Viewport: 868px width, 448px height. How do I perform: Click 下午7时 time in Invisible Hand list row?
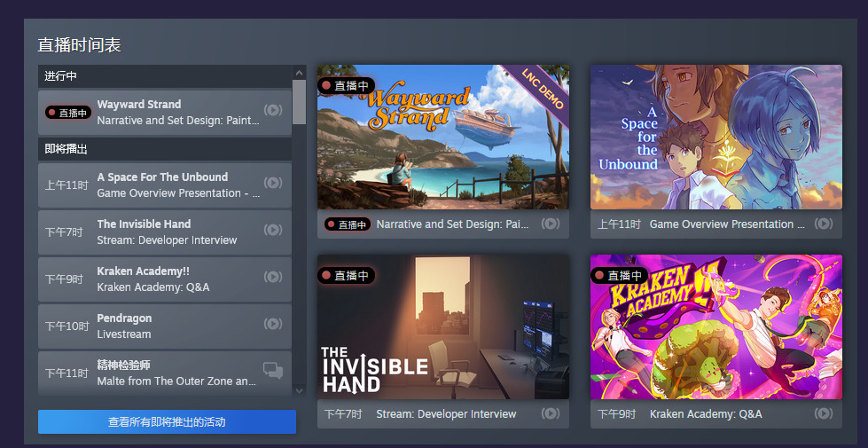click(64, 232)
